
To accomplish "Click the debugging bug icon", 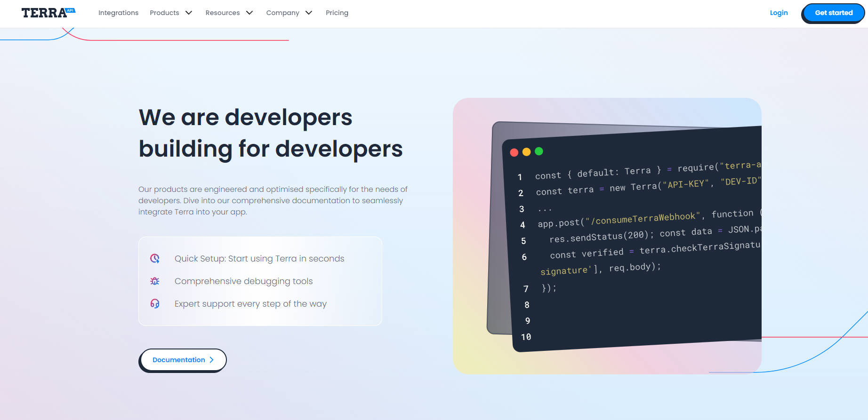I will click(x=155, y=281).
